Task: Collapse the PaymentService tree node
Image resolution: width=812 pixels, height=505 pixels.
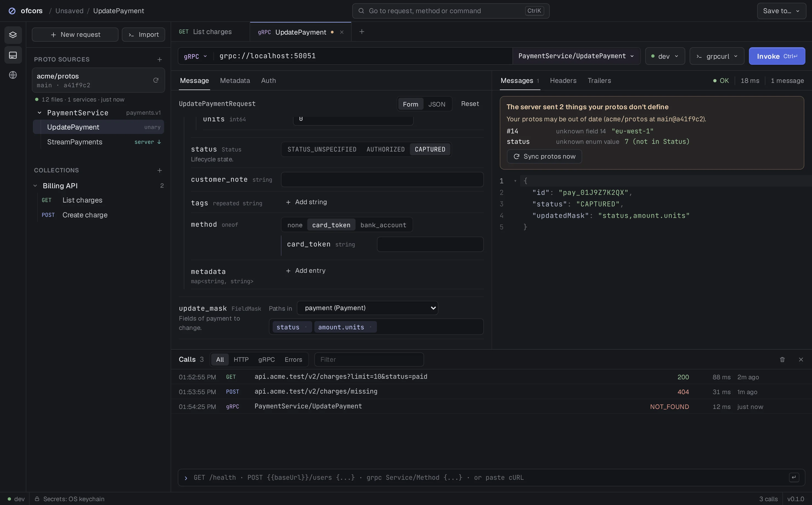Action: [x=40, y=113]
